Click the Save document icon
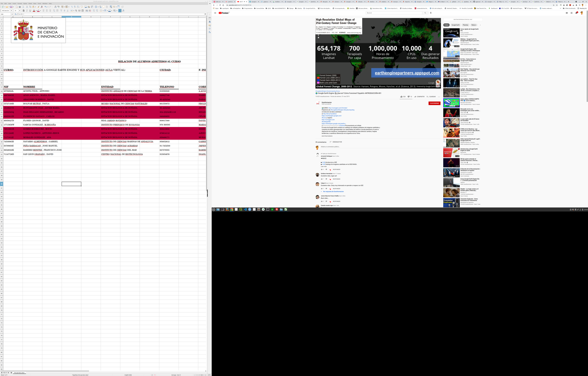This screenshot has height=376, width=588. (11, 7)
